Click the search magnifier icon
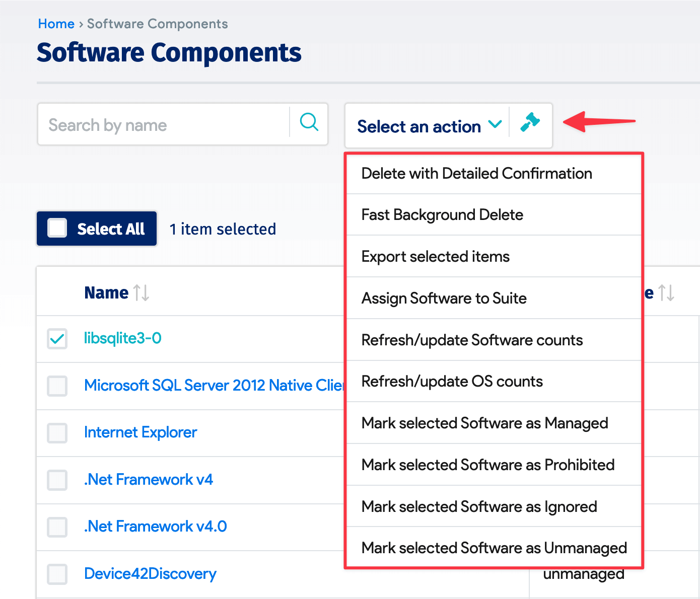Image resolution: width=700 pixels, height=599 pixels. (309, 124)
